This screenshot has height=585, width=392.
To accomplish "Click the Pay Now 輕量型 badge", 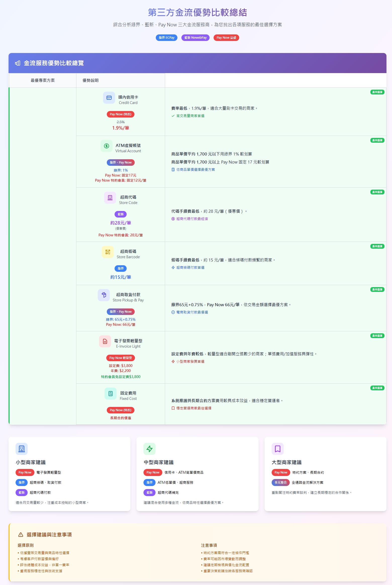I will tap(121, 358).
